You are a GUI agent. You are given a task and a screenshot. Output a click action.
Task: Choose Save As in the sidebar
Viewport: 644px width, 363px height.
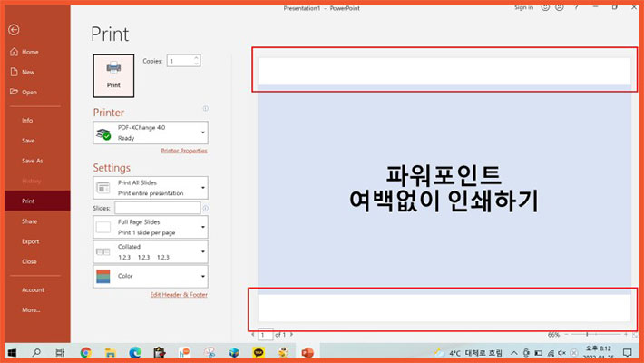[x=32, y=161]
